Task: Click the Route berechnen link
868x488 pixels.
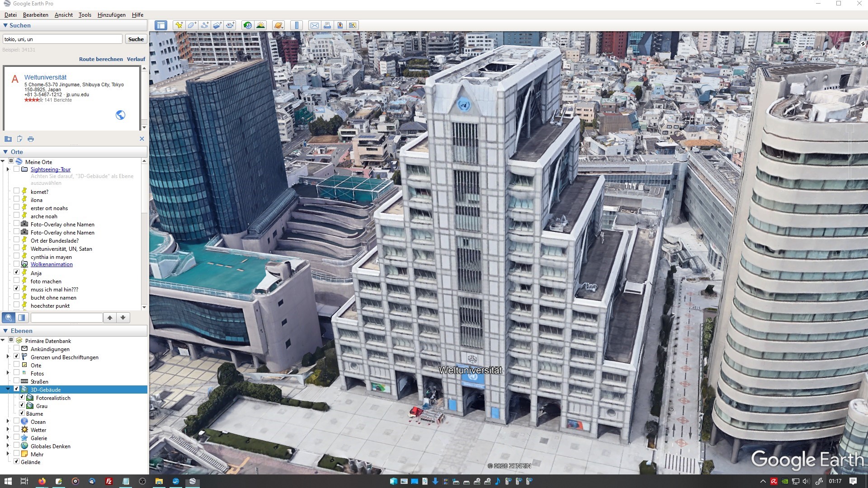Action: [x=101, y=59]
